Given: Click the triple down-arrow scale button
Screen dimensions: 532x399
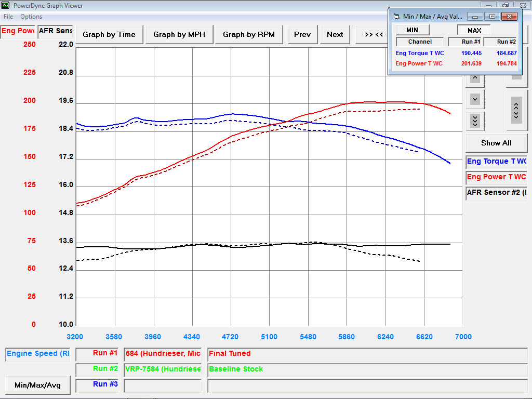Looking at the screenshot, I should (475, 121).
